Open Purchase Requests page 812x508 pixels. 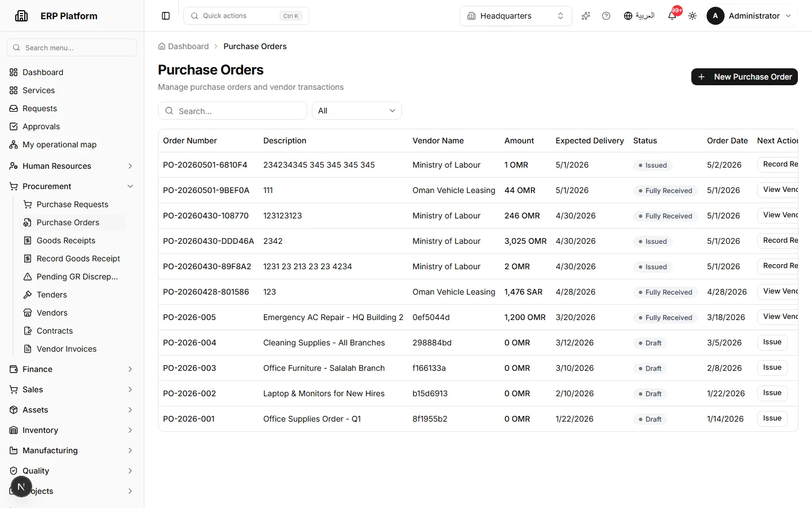point(72,204)
